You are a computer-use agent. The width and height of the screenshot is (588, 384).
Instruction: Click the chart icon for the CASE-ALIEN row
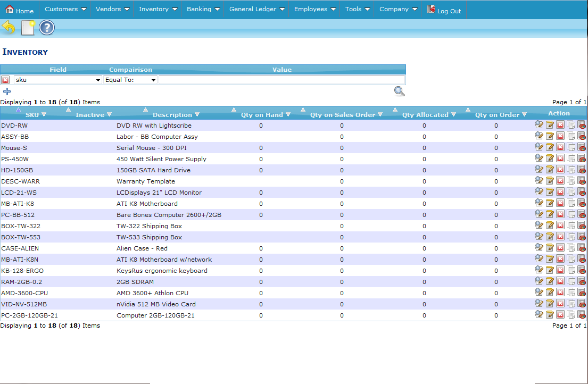582,248
